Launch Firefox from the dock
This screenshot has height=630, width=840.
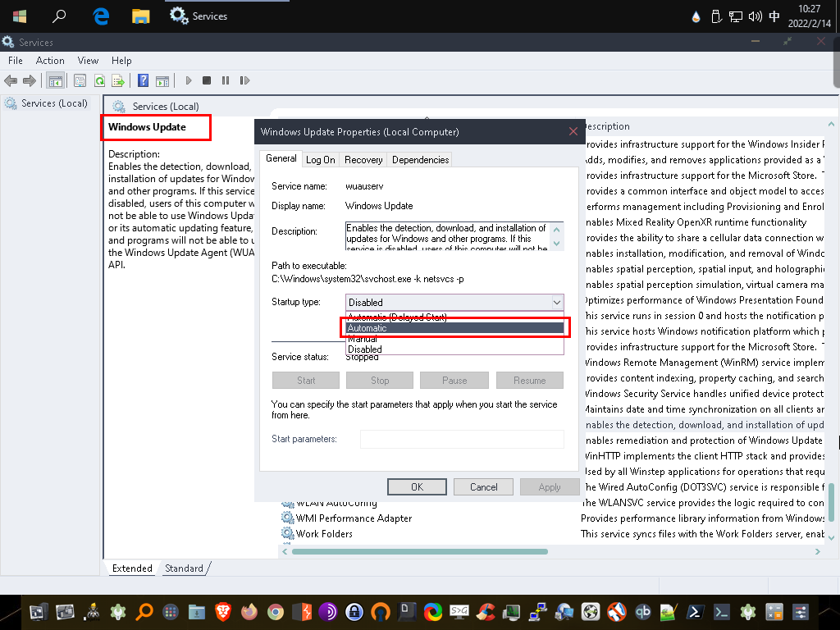[249, 611]
